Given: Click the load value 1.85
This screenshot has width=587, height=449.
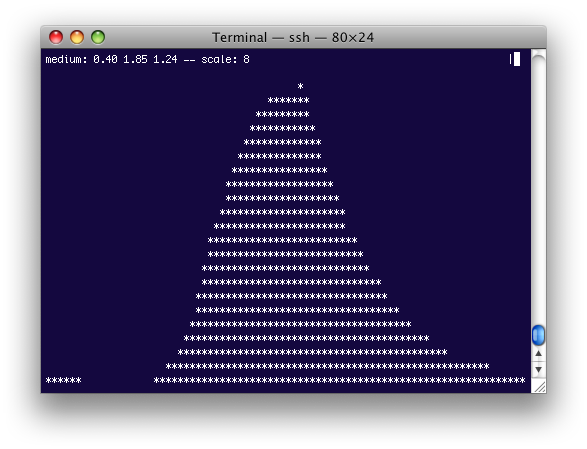Looking at the screenshot, I should [135, 60].
